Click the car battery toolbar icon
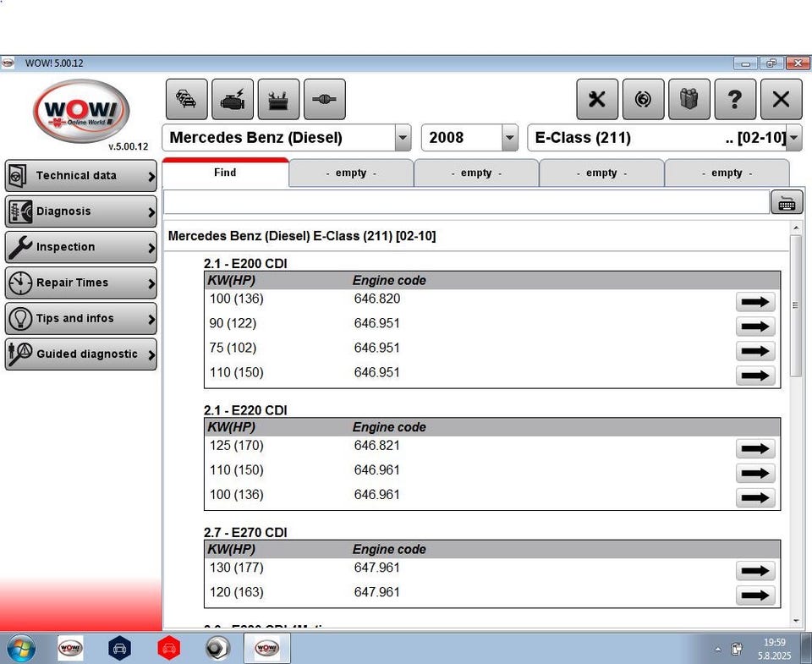Screen dimensions: 812x664 pyautogui.click(x=278, y=99)
